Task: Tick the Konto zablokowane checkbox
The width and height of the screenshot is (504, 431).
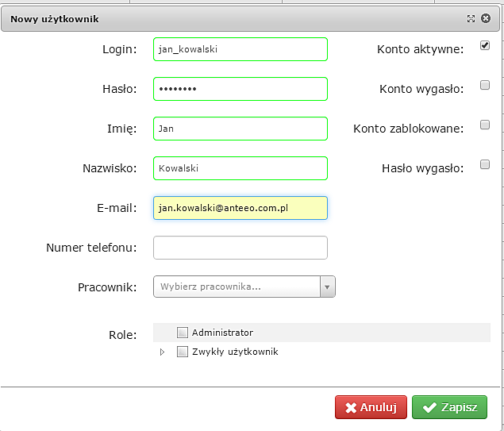Action: pos(485,125)
